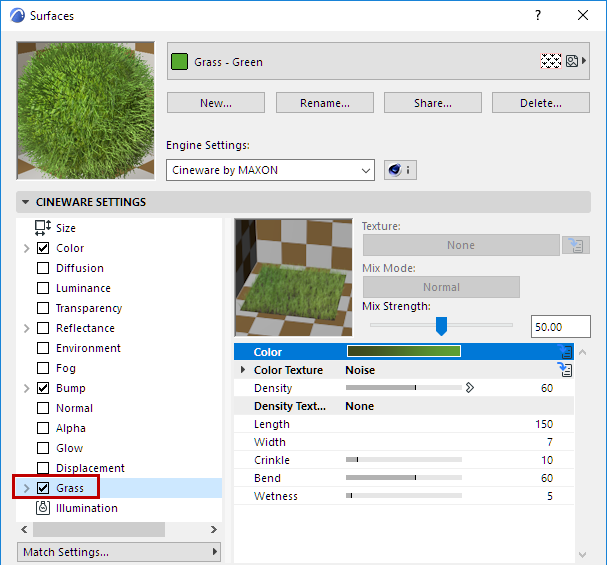Expand the Reflectance channel tree
Viewport: 607px width, 565px height.
click(26, 328)
